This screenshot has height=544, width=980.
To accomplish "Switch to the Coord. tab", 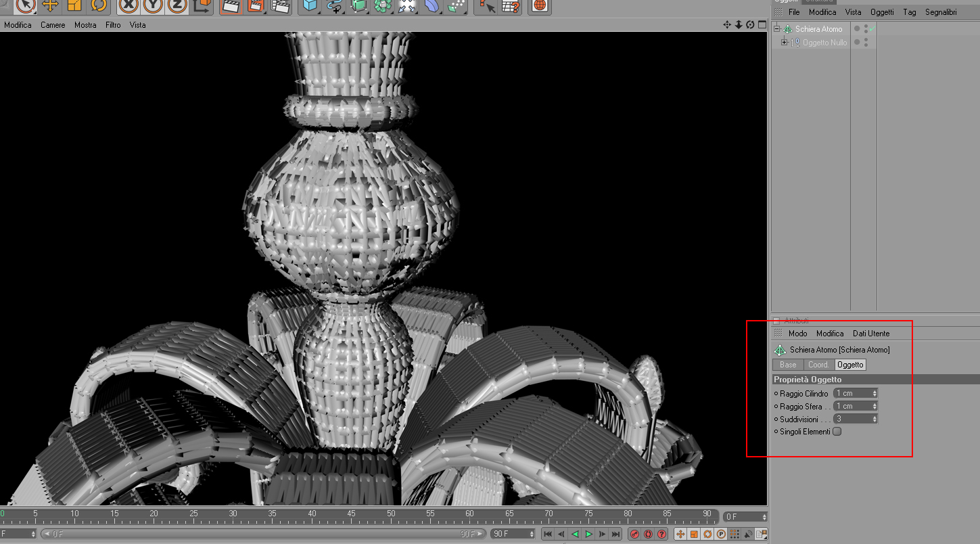I will (818, 365).
